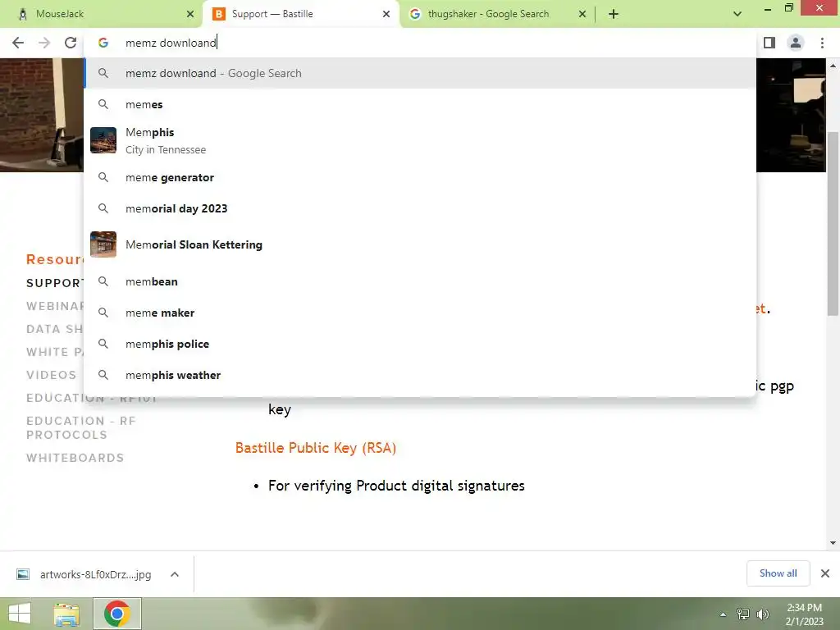Close the MouseJack tab
840x630 pixels.
[190, 14]
